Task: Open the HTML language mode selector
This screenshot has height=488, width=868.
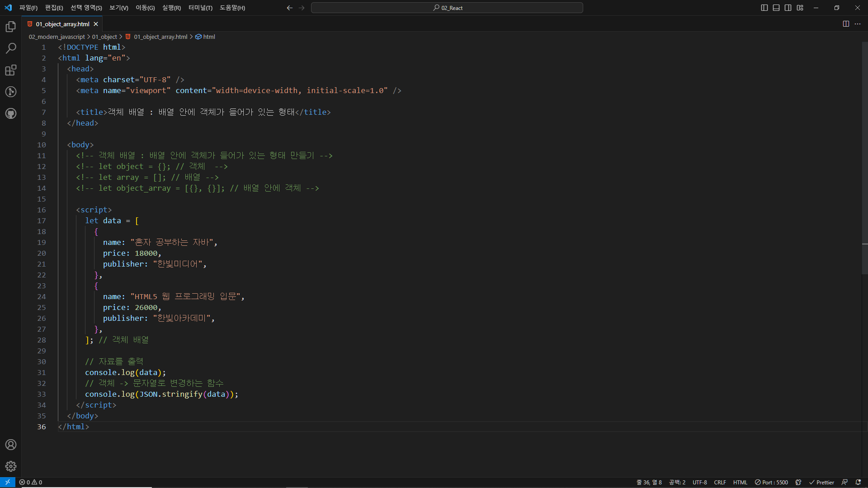Action: [x=740, y=482]
